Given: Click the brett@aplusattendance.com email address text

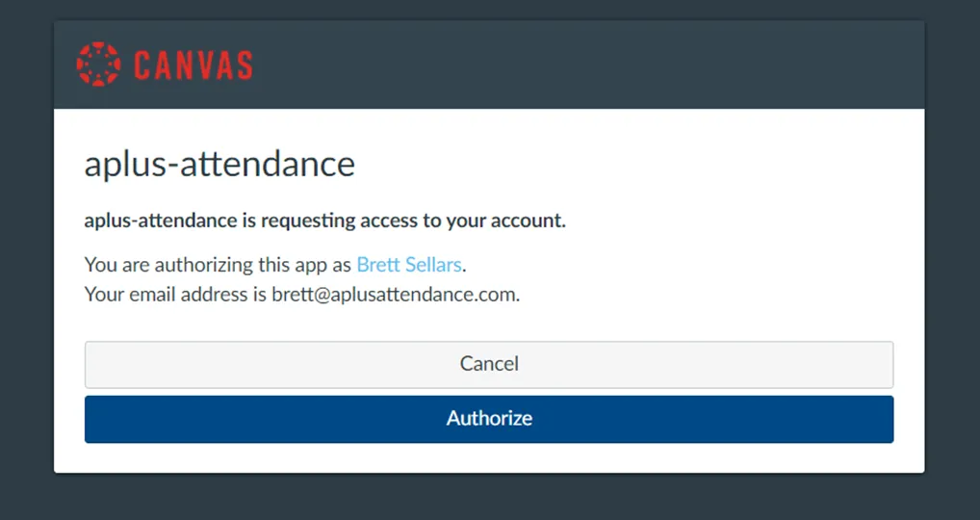Looking at the screenshot, I should (394, 294).
